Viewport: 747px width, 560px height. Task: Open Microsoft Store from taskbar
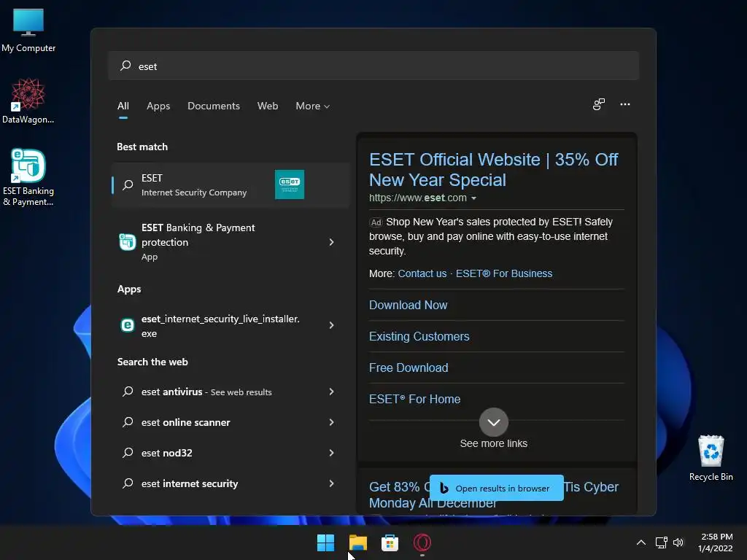tap(390, 542)
